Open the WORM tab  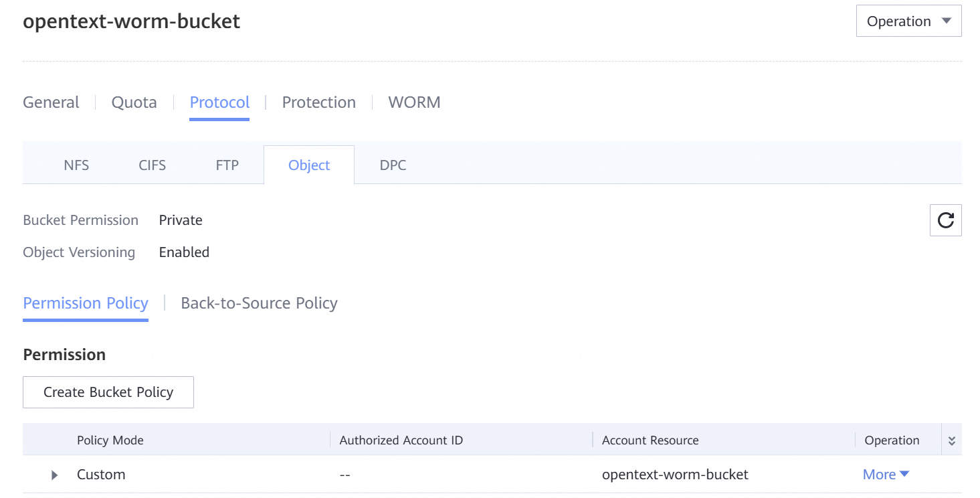[x=414, y=102]
